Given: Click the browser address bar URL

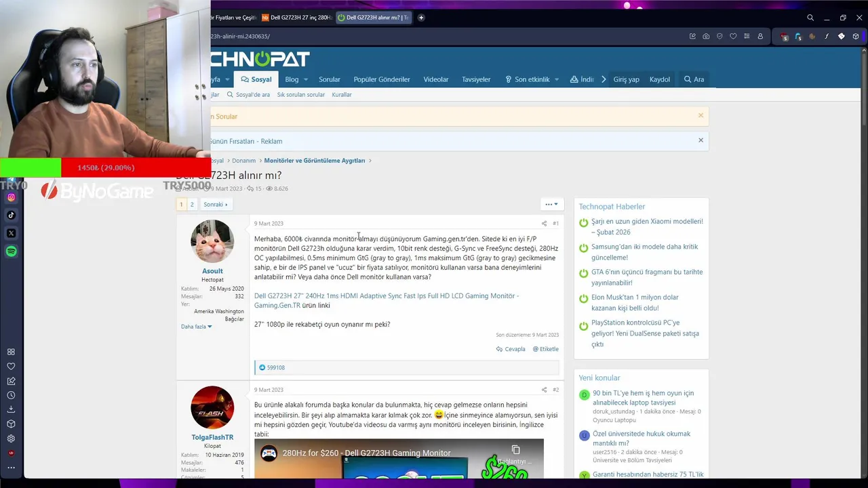Looking at the screenshot, I should 240,37.
